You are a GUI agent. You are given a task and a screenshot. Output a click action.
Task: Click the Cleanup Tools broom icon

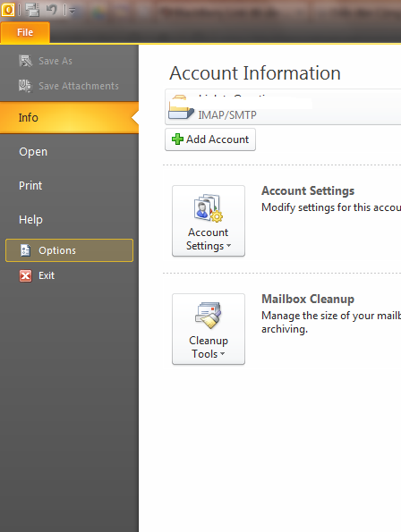(x=209, y=316)
